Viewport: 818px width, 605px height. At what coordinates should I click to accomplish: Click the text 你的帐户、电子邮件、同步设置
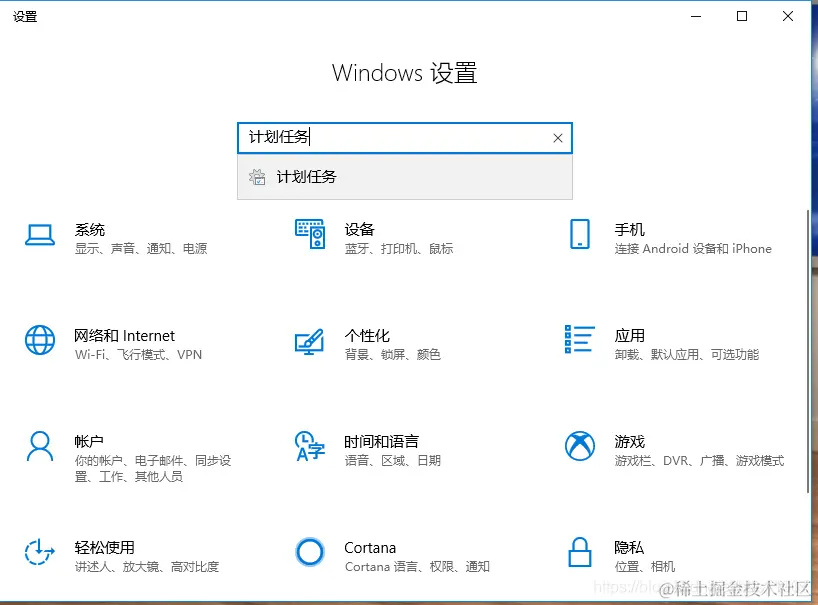153,468
